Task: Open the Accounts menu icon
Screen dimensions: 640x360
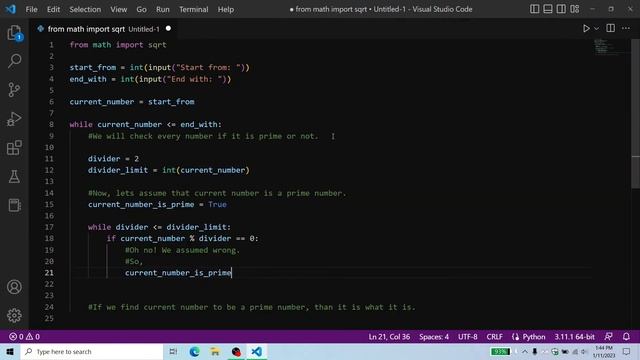Action: tap(14, 287)
